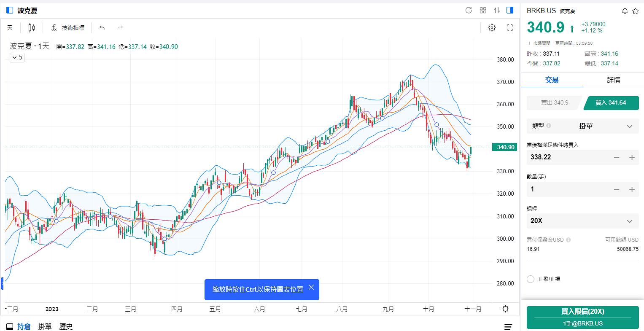Open the candlestick chart style selector
This screenshot has height=331, width=644.
pos(32,28)
